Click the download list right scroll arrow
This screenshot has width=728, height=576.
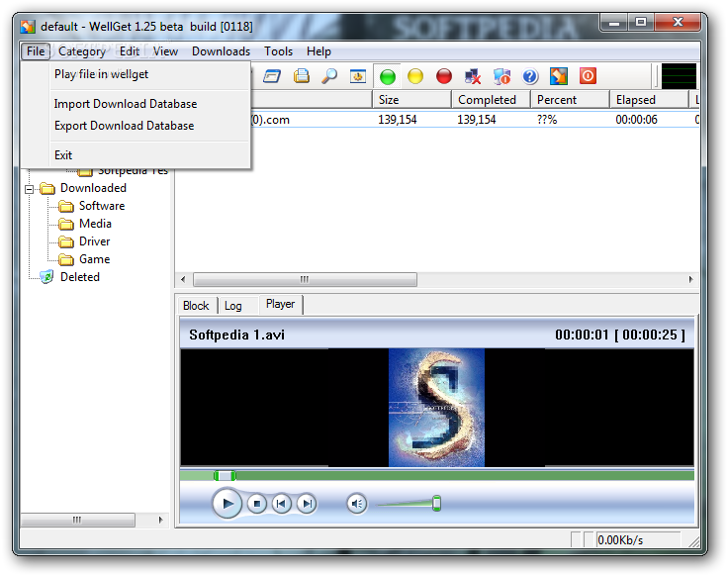click(690, 279)
